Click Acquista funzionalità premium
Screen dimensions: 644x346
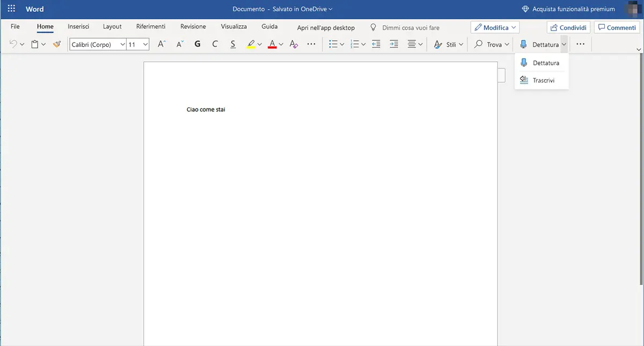point(568,9)
